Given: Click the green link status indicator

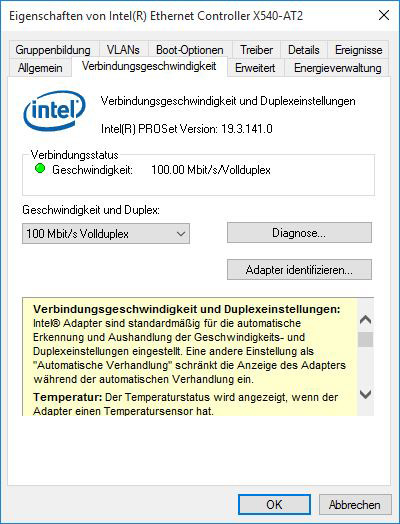Looking at the screenshot, I should coord(40,169).
